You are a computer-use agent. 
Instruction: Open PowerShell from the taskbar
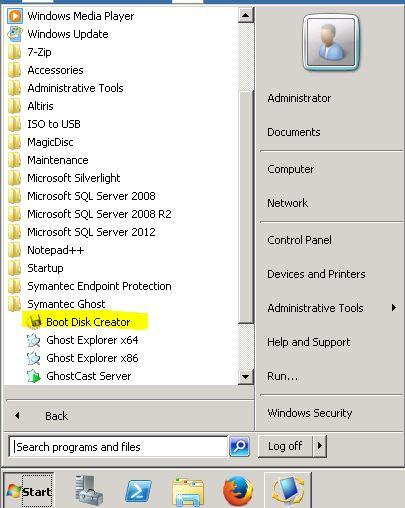coord(138,491)
